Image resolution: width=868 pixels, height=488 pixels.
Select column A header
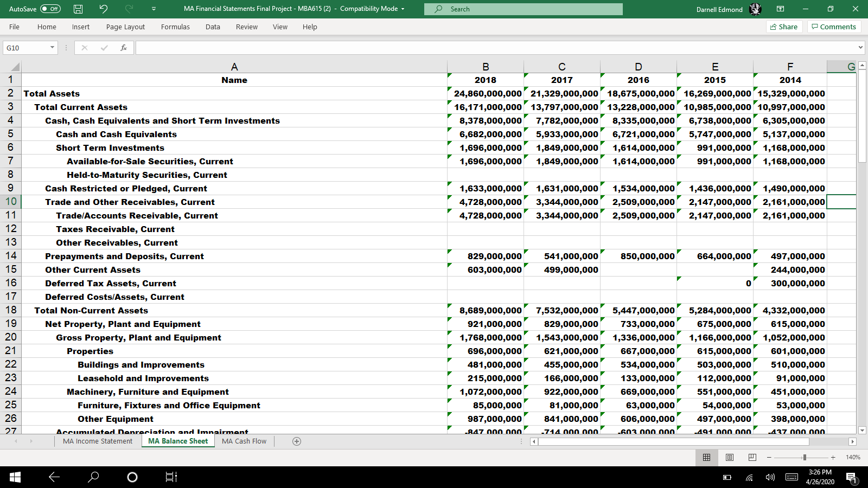pyautogui.click(x=234, y=67)
